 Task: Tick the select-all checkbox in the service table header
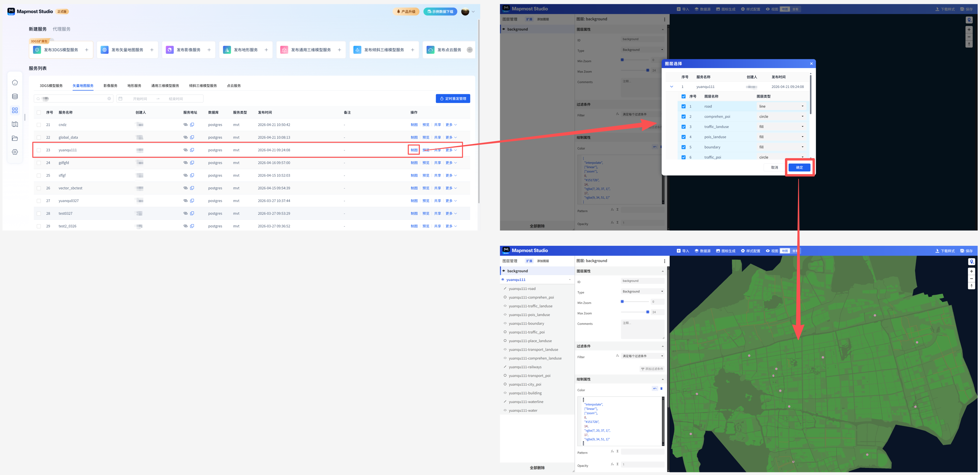(39, 113)
